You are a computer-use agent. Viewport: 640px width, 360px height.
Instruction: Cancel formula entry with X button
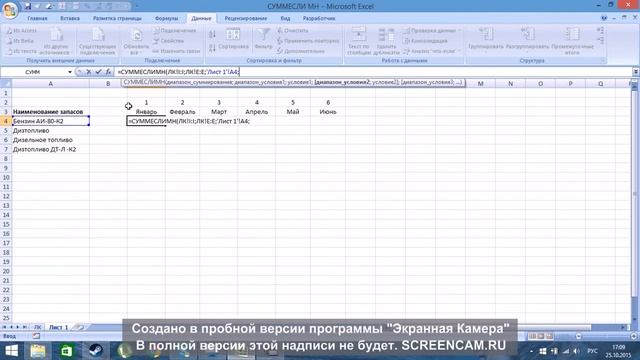tap(89, 72)
